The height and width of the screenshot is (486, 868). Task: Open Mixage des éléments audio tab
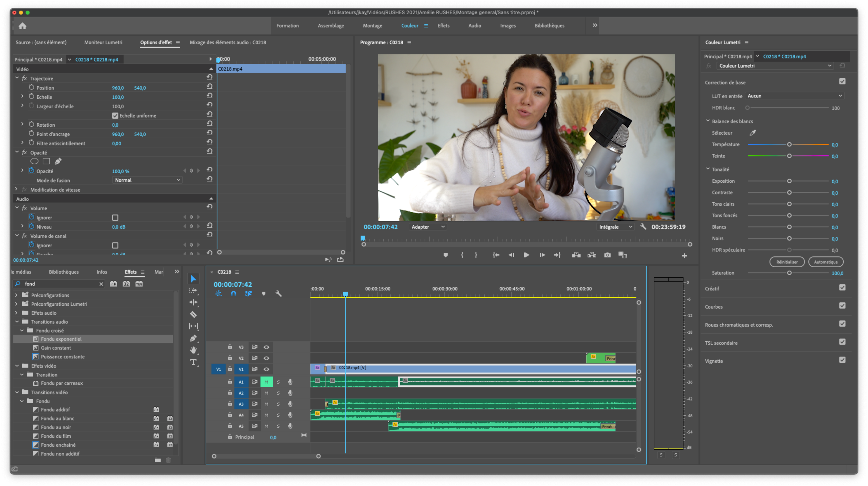(x=228, y=42)
